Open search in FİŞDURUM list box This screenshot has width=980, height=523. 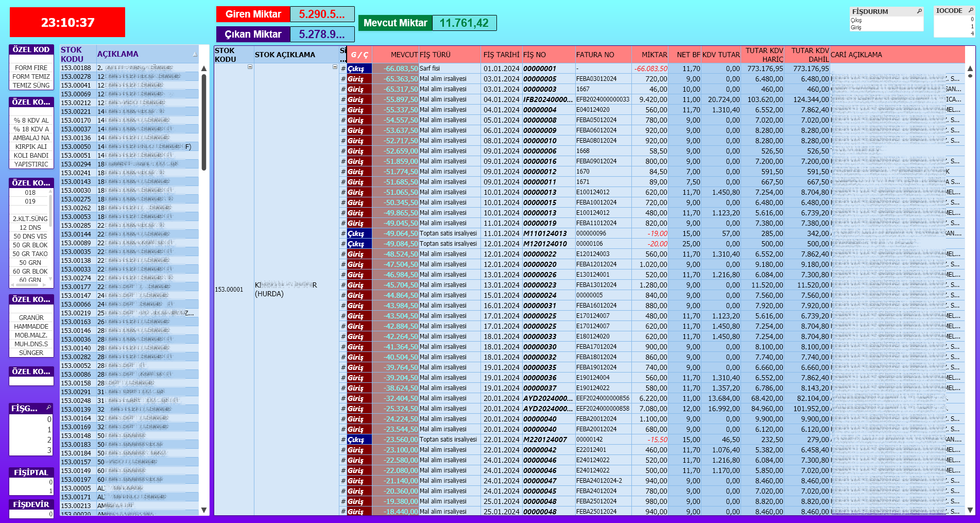(x=919, y=11)
